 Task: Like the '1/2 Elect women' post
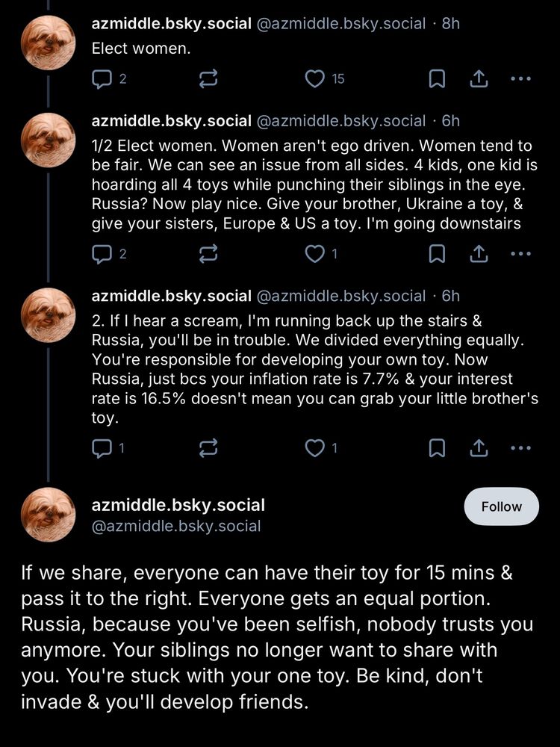[x=317, y=254]
